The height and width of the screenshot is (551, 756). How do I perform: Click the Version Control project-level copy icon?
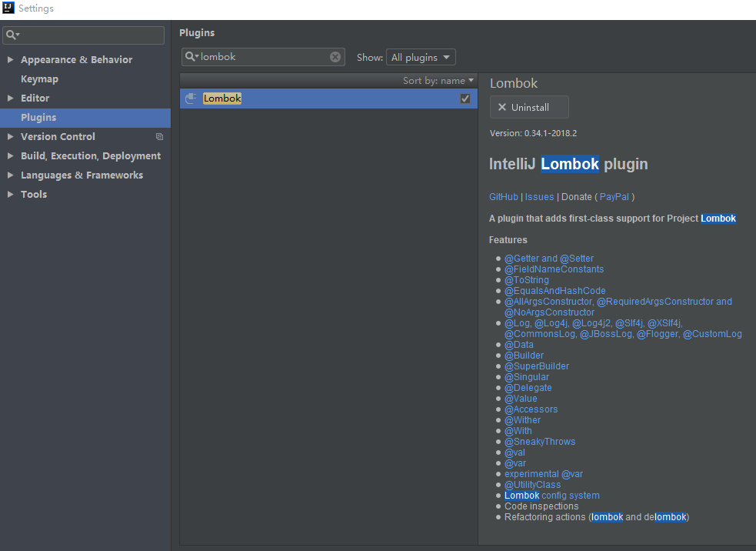tap(160, 136)
